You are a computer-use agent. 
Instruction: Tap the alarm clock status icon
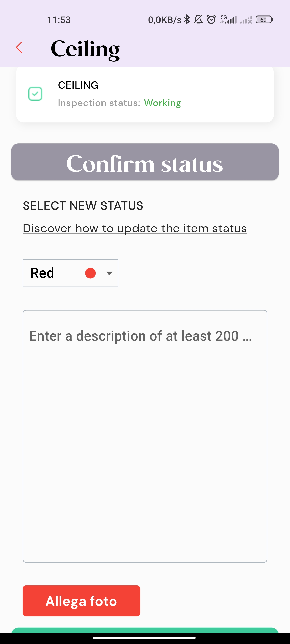[211, 20]
